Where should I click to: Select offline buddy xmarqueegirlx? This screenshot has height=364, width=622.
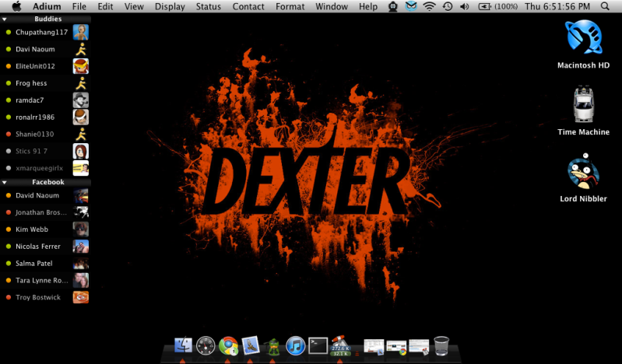45,168
